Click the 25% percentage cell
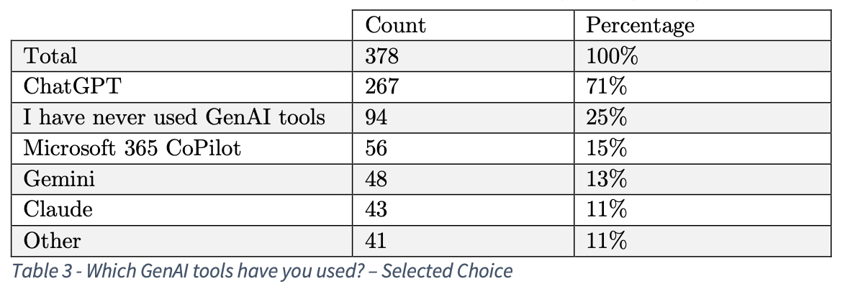The height and width of the screenshot is (289, 868). click(x=606, y=117)
